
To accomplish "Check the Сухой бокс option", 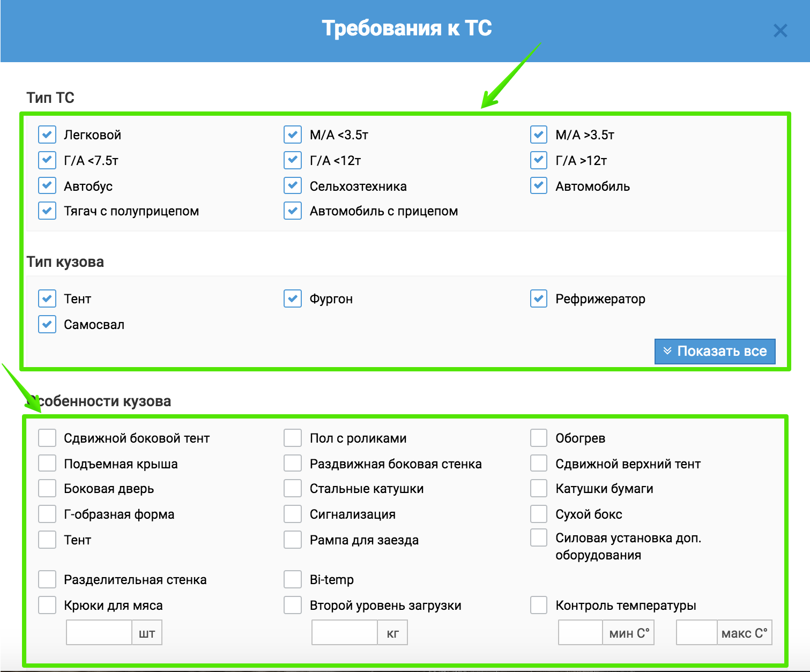I will (539, 514).
